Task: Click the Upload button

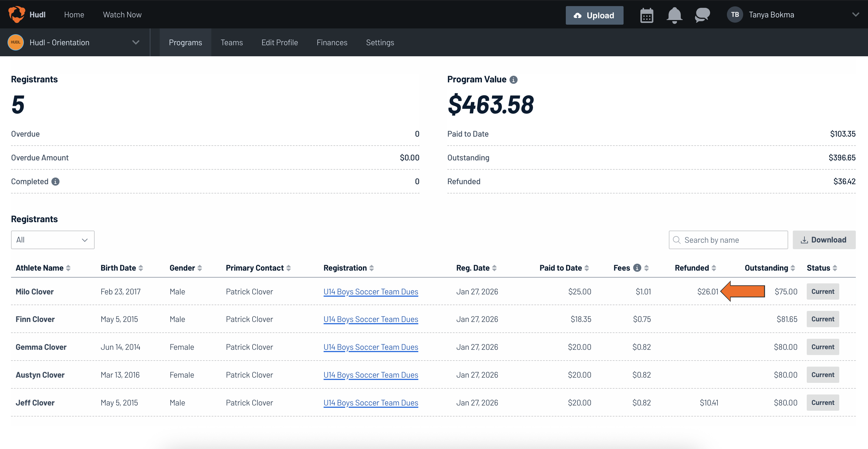Action: (595, 15)
